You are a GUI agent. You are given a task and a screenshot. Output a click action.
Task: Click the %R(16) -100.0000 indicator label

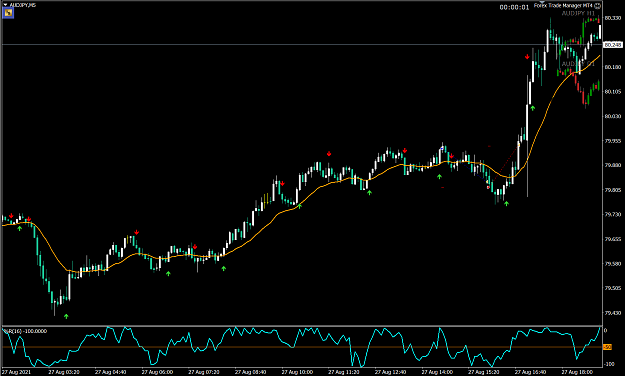pyautogui.click(x=25, y=331)
